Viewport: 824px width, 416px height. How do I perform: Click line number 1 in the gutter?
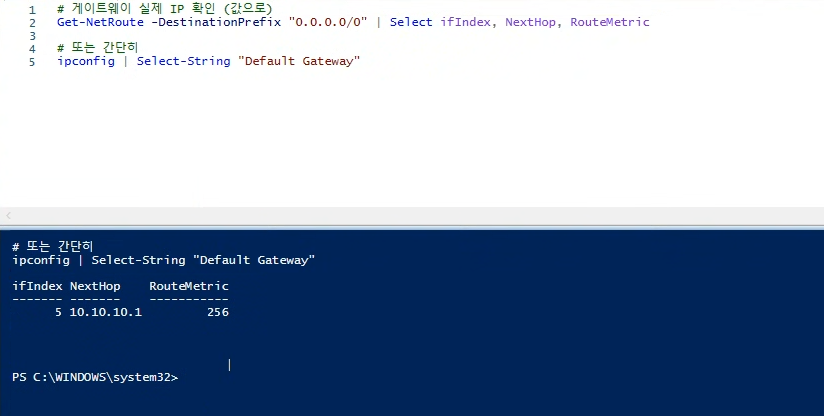(x=32, y=10)
